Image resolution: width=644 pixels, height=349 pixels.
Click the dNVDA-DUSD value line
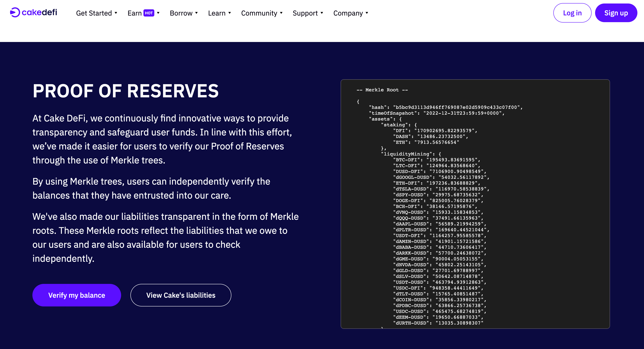tap(440, 265)
